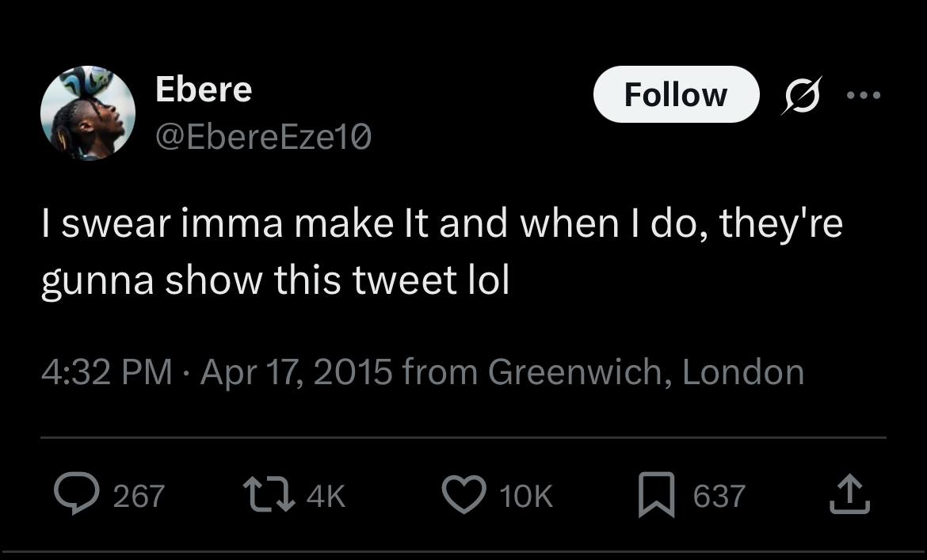
Task: Click the 10K likes count
Action: [526, 496]
